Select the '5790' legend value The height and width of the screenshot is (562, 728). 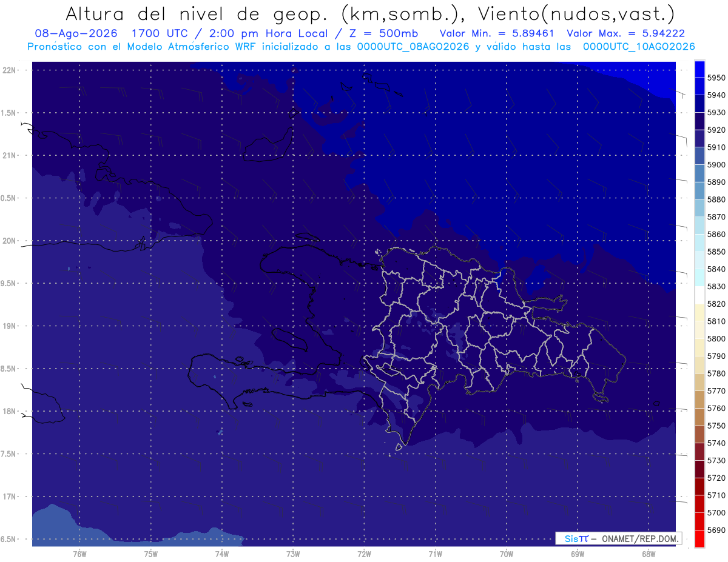(716, 356)
